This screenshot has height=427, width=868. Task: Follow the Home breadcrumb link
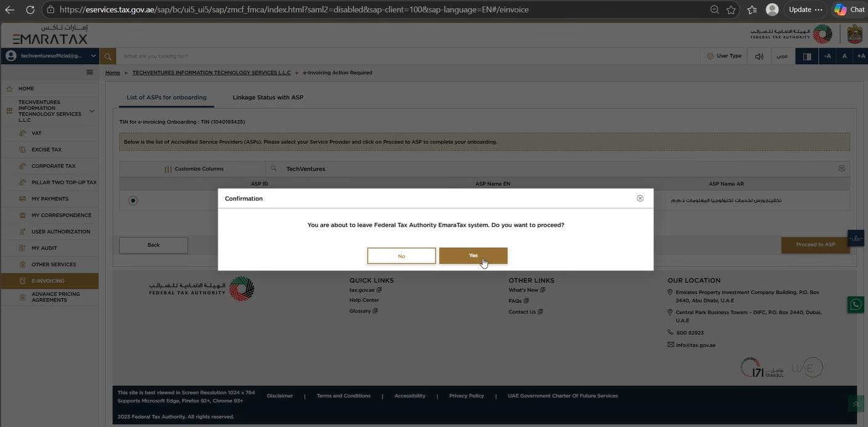click(x=113, y=73)
